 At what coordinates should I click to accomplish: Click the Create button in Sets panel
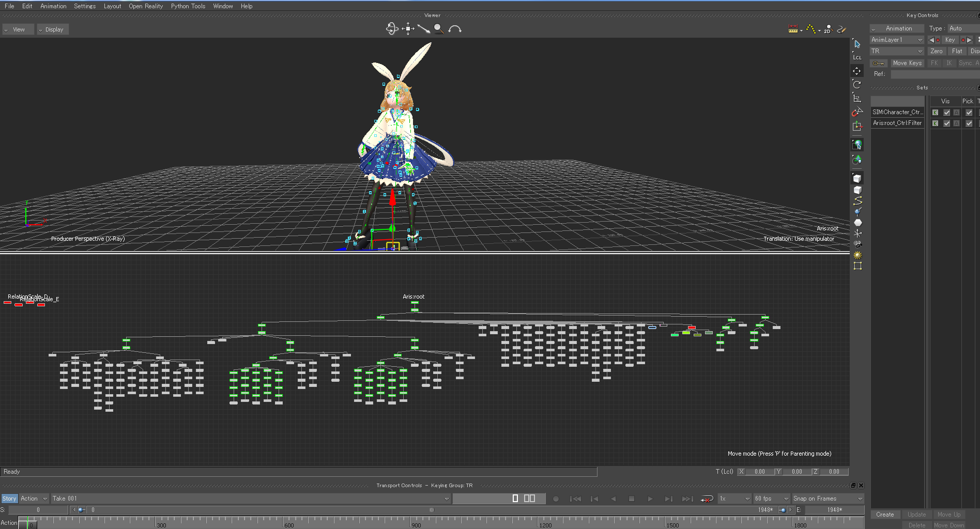885,515
